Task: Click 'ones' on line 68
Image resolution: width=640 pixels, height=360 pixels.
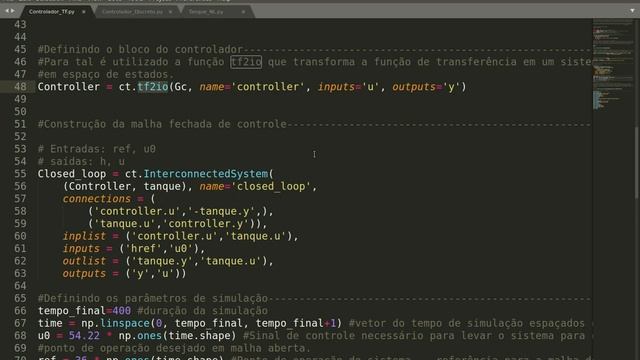Action: tap(150, 336)
